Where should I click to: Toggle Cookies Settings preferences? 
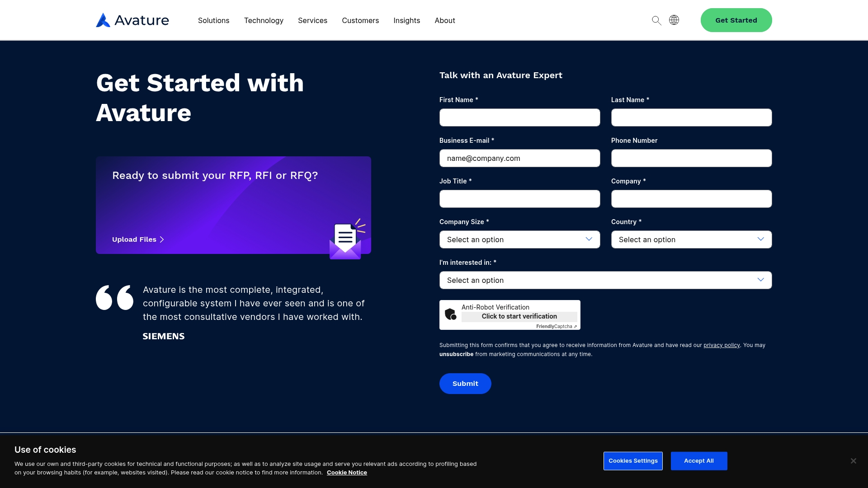633,460
